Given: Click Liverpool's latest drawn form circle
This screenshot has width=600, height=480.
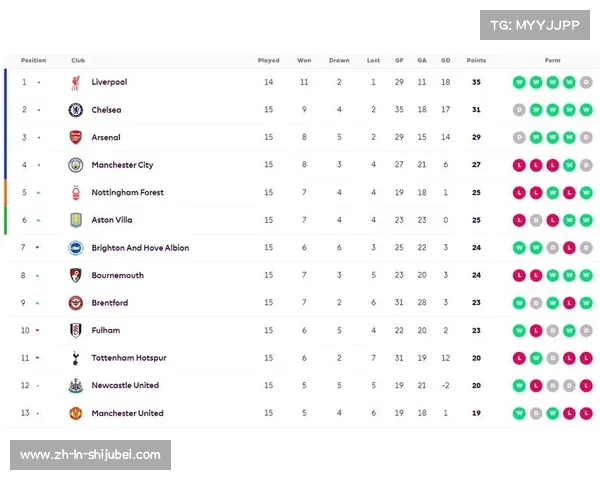Looking at the screenshot, I should tap(586, 82).
